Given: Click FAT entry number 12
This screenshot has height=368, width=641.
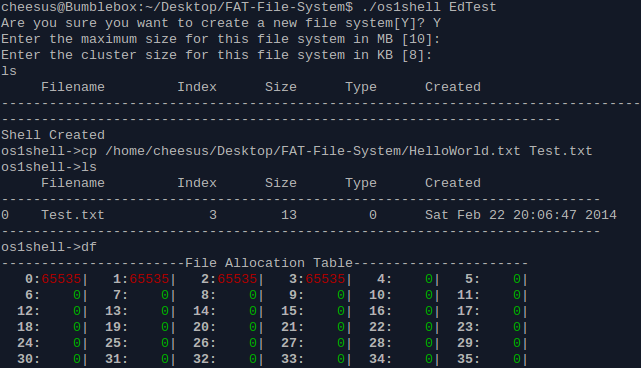Looking at the screenshot, I should 25,311.
